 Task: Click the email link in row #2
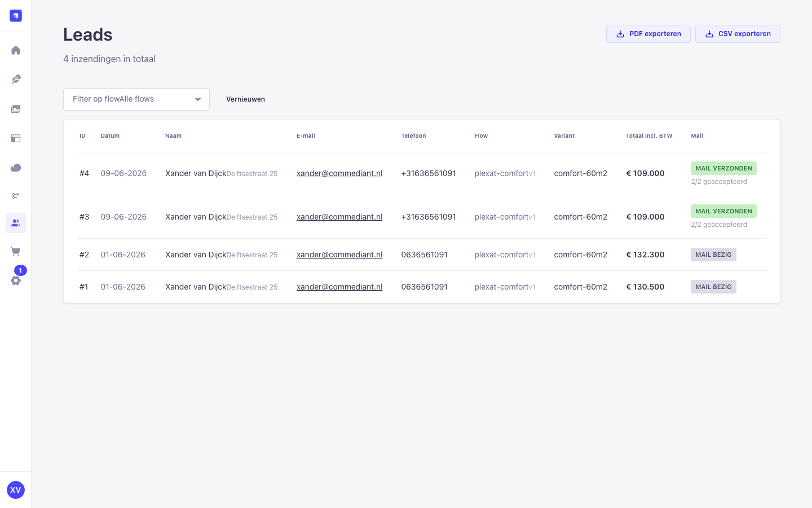click(339, 255)
